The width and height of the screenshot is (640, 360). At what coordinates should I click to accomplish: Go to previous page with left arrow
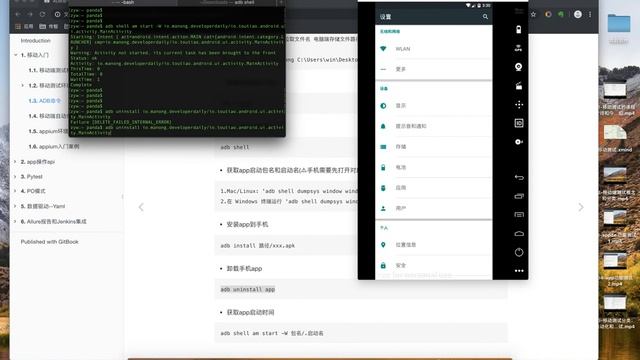pyautogui.click(x=141, y=207)
